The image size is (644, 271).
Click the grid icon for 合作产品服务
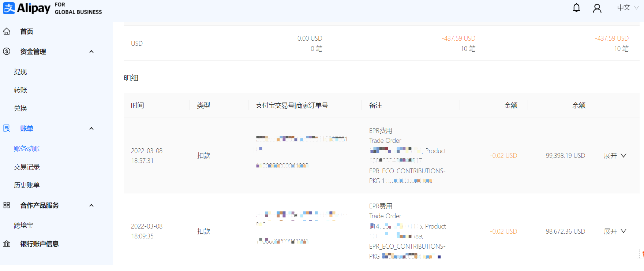click(7, 205)
